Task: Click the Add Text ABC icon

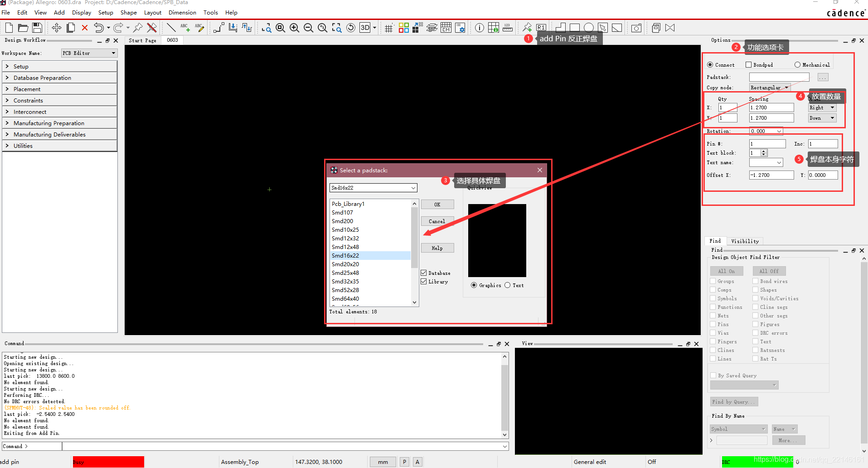Action: point(184,28)
